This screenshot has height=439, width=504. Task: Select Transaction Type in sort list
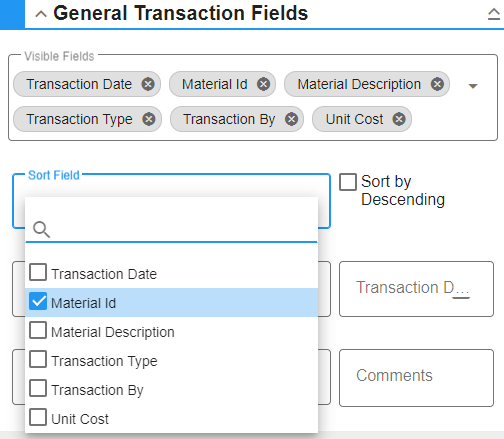(x=172, y=360)
